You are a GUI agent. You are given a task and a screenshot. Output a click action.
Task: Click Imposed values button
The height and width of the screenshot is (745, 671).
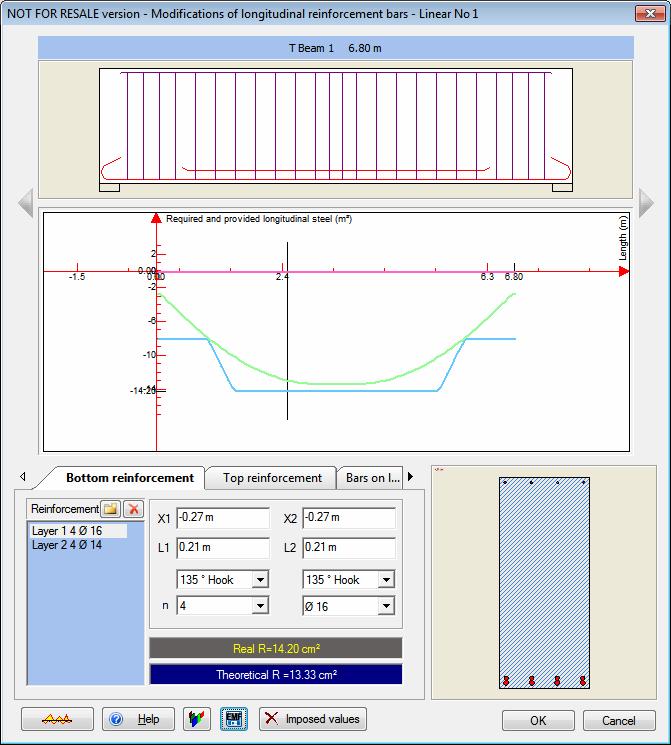313,719
